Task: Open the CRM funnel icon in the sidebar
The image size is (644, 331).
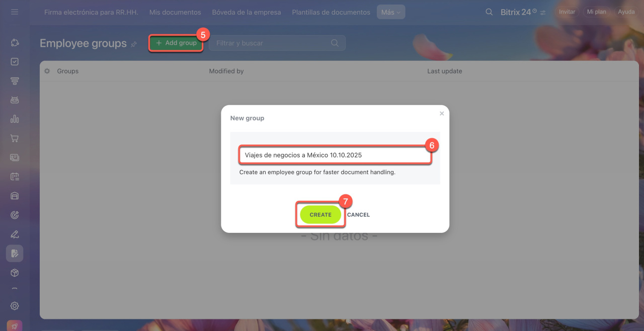Action: pyautogui.click(x=15, y=80)
